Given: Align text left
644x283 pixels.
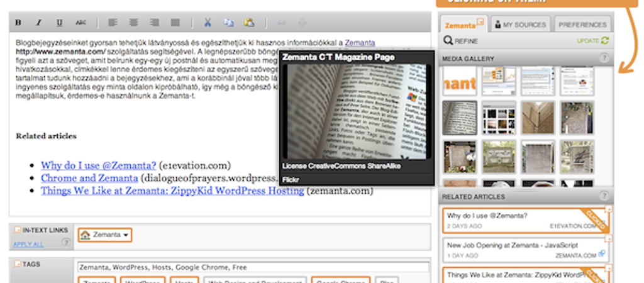Looking at the screenshot, I should tap(113, 23).
